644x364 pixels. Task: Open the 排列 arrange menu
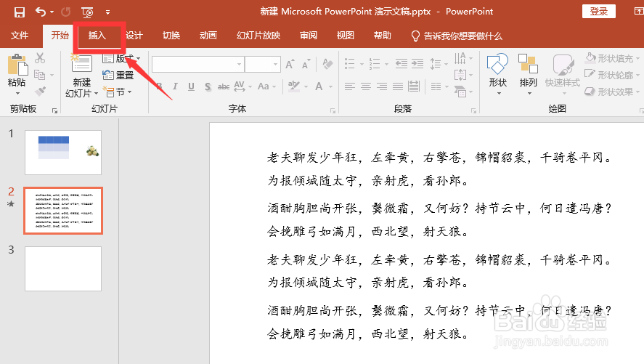click(528, 74)
